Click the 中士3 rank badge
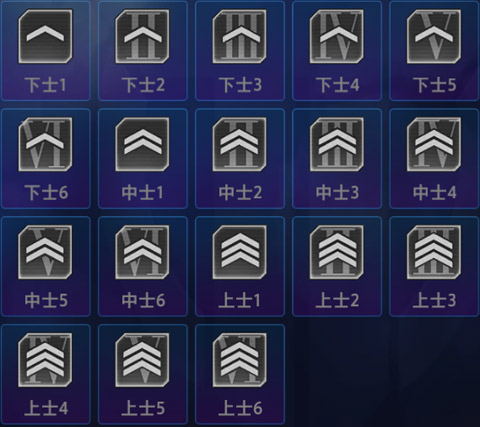Screen dimensions: 480x427 [337, 144]
